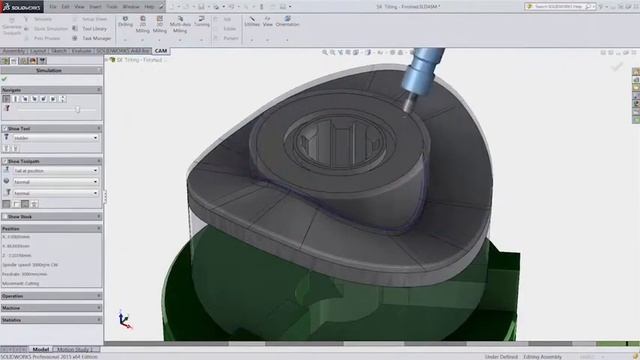640x360 pixels.
Task: Switch to the Model tab at the bottom
Action: (x=41, y=349)
